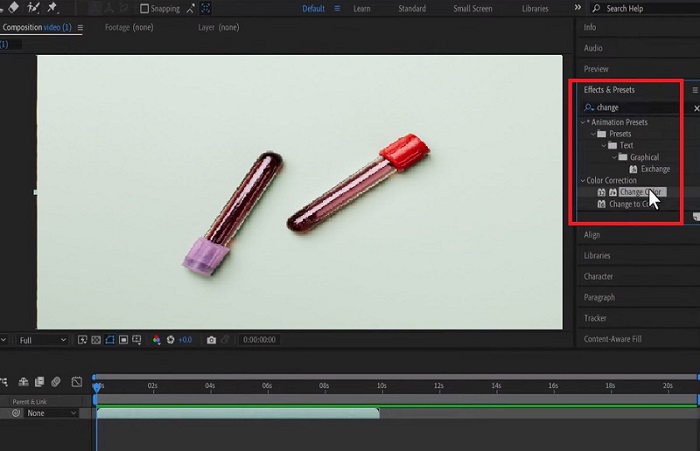Open the Footage (none) tab
The height and width of the screenshot is (451, 700).
point(129,27)
